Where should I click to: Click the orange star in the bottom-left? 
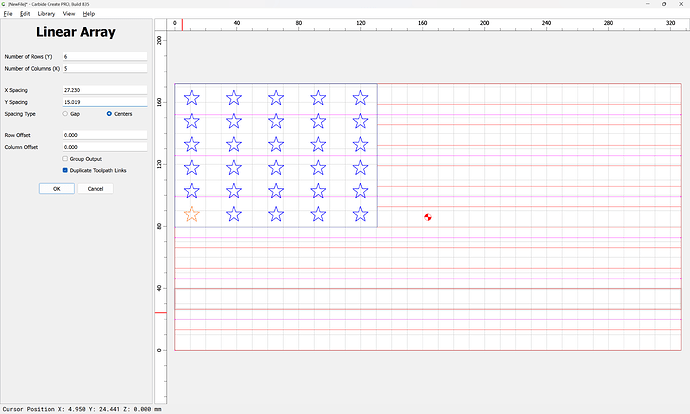[192, 213]
